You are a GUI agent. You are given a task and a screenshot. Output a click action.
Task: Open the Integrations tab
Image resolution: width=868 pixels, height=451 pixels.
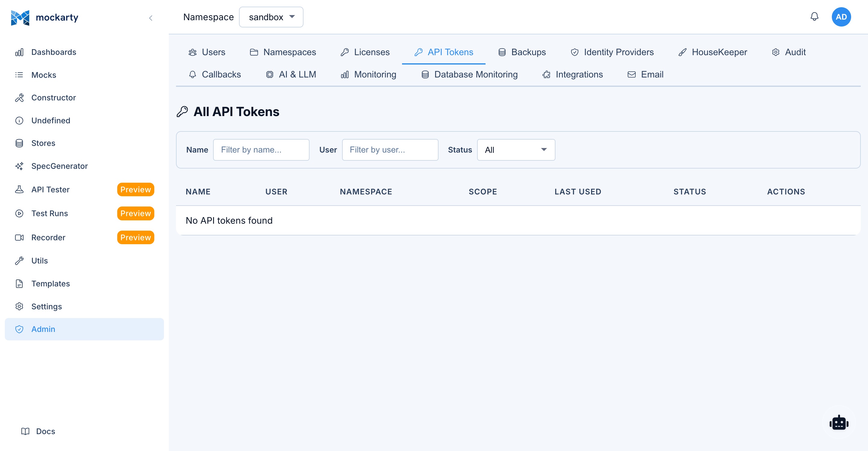pos(573,74)
